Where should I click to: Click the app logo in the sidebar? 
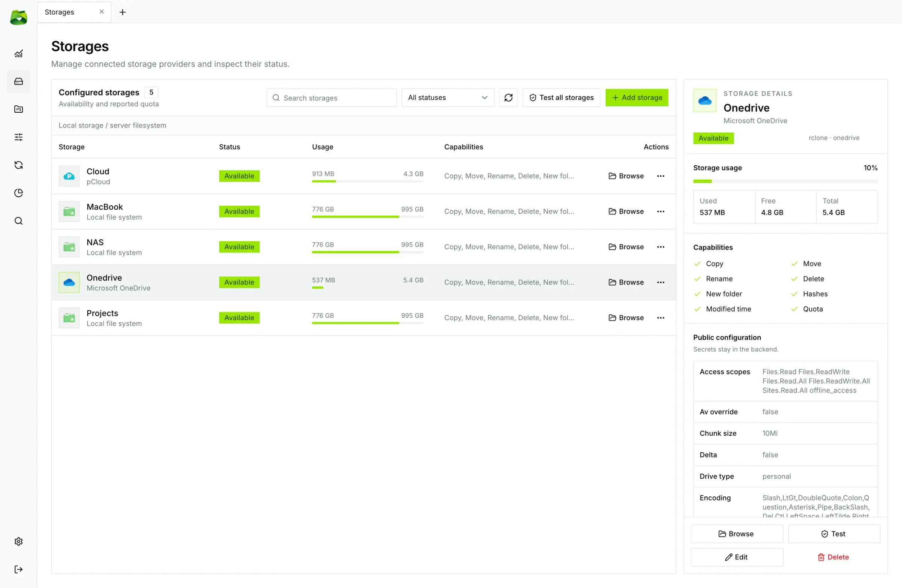(18, 17)
